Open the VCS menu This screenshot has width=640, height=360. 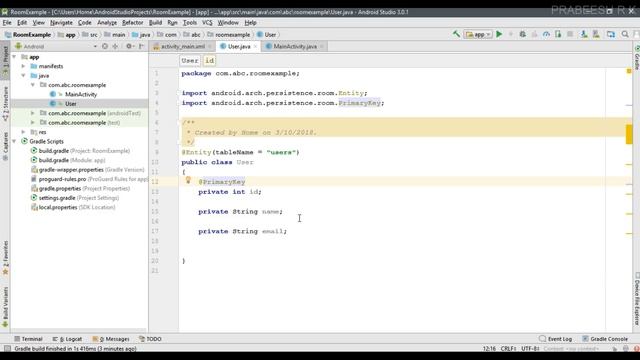point(207,22)
